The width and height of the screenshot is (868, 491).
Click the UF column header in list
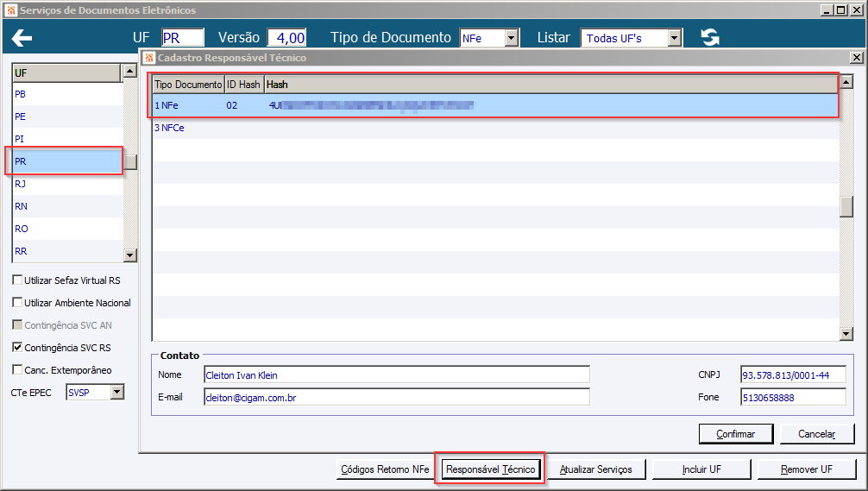coord(66,73)
